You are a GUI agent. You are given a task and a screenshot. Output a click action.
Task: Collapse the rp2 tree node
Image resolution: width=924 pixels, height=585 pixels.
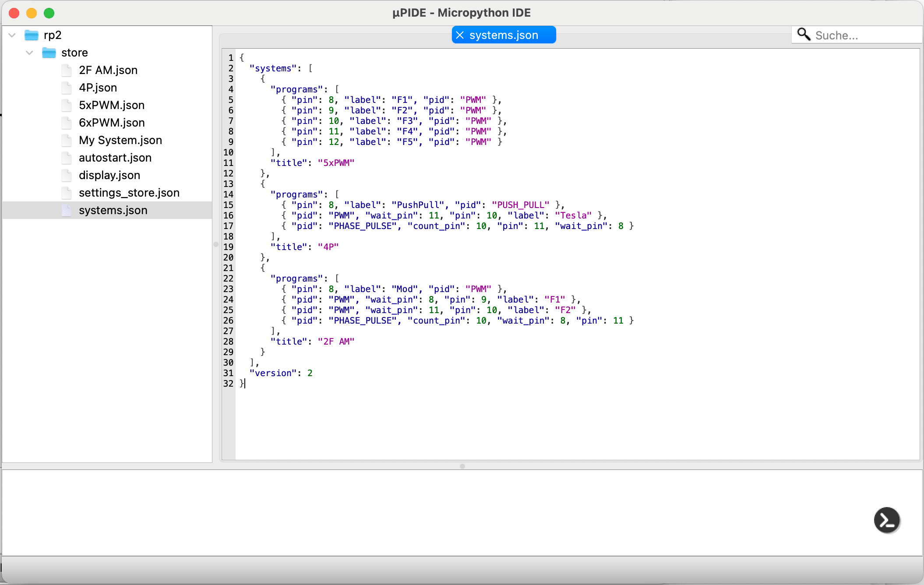pos(11,35)
